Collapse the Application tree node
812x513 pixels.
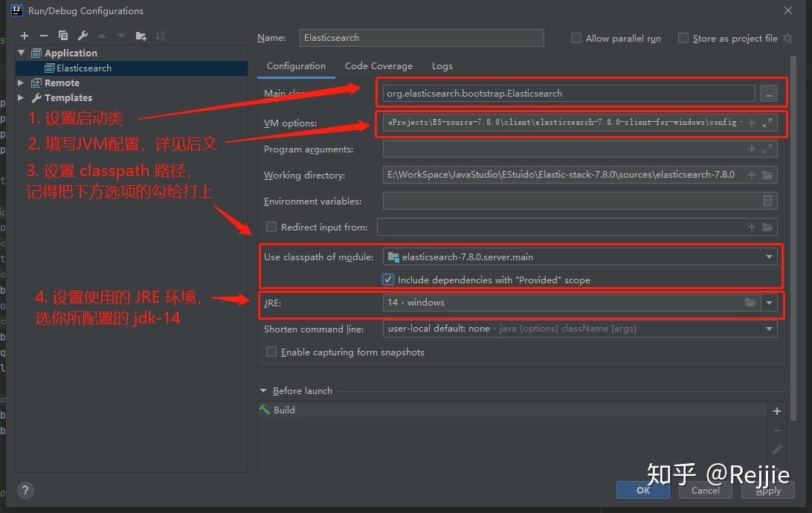pyautogui.click(x=22, y=53)
